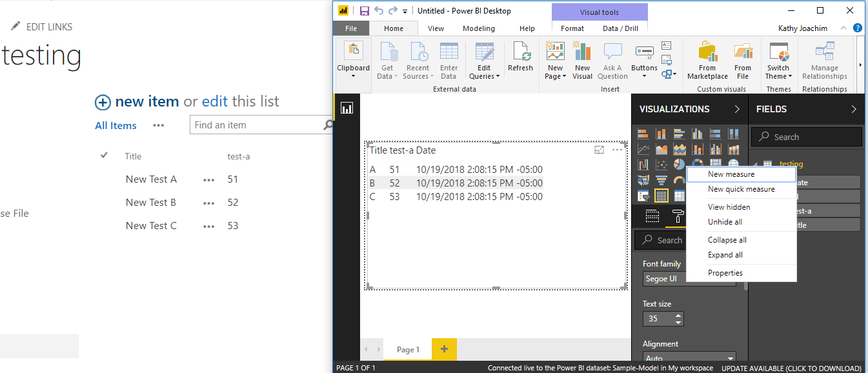Select the Slicer visualization icon
Image resolution: width=868 pixels, height=373 pixels.
click(x=643, y=196)
